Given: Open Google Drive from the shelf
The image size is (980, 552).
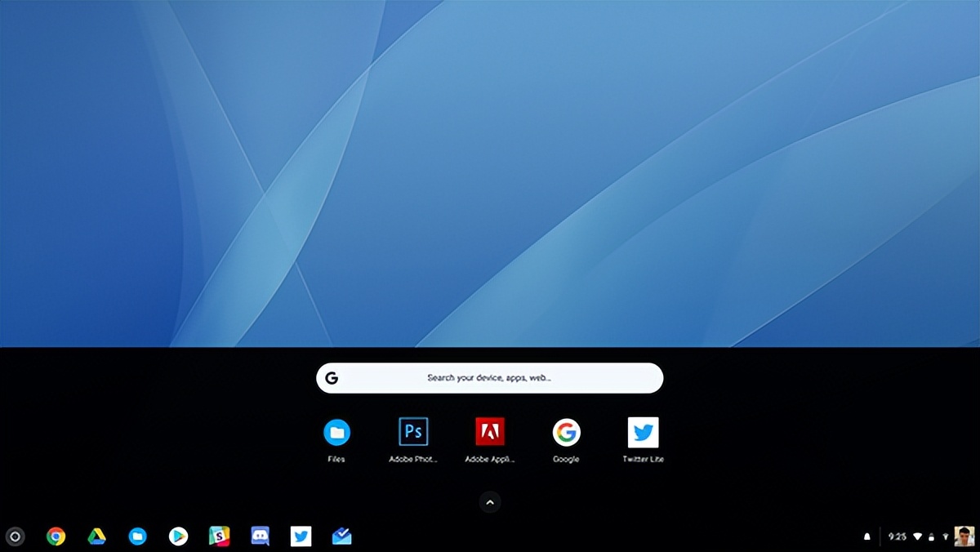Looking at the screenshot, I should click(x=96, y=536).
